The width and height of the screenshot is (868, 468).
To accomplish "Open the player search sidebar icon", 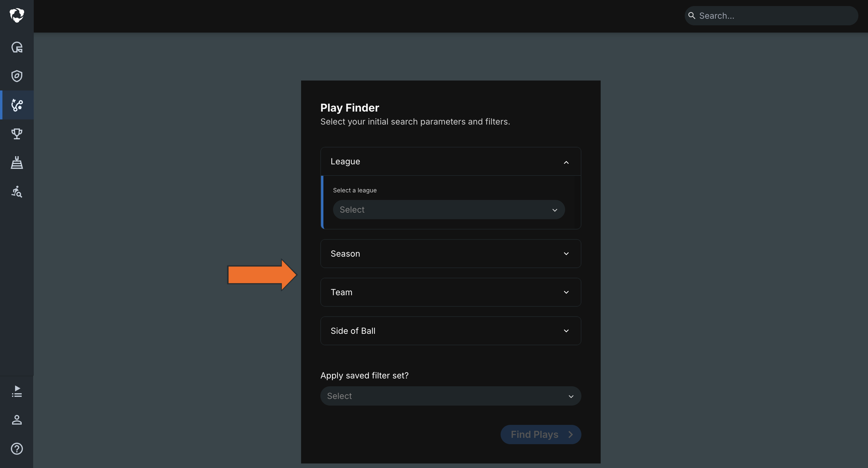I will (17, 191).
